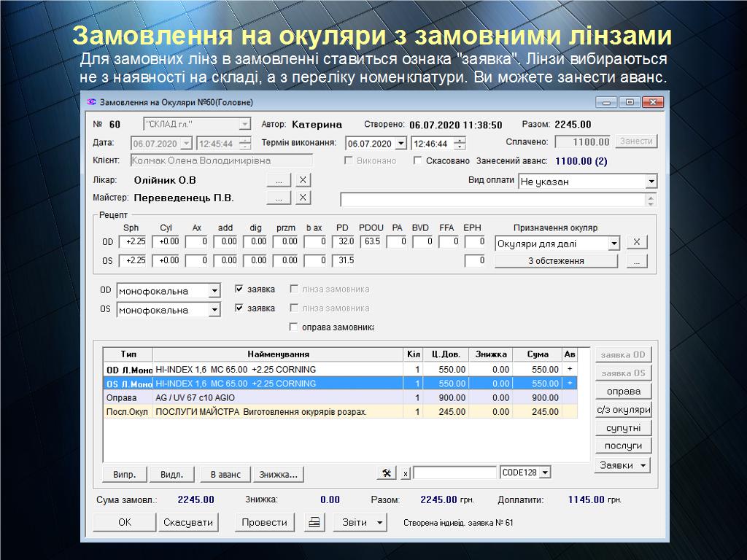Enable the оправа замовника checkbox

[294, 327]
